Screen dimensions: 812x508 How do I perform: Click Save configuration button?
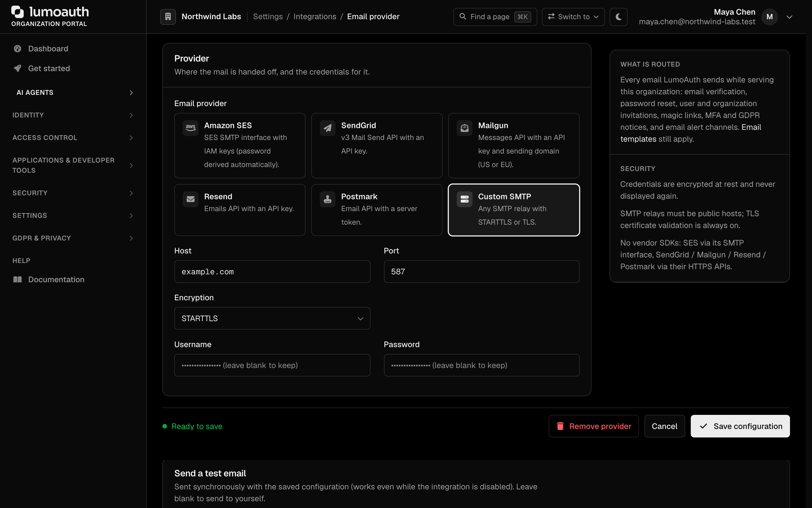point(740,426)
